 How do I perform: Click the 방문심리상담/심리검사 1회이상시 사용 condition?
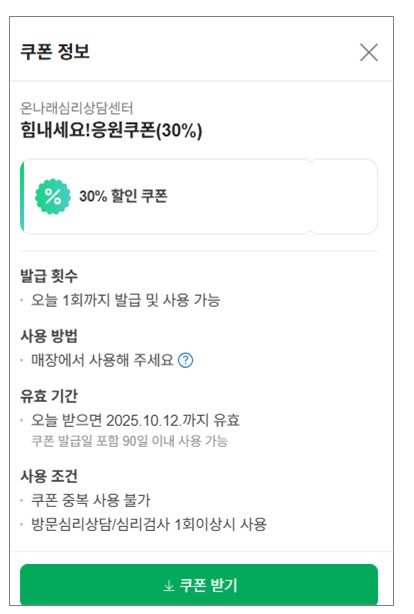pos(149,524)
